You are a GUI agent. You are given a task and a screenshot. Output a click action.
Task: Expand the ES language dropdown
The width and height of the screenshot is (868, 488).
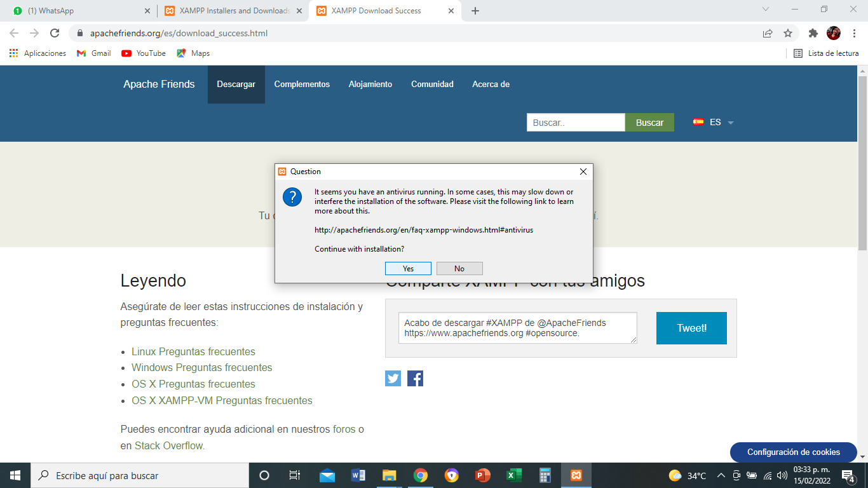tap(714, 122)
